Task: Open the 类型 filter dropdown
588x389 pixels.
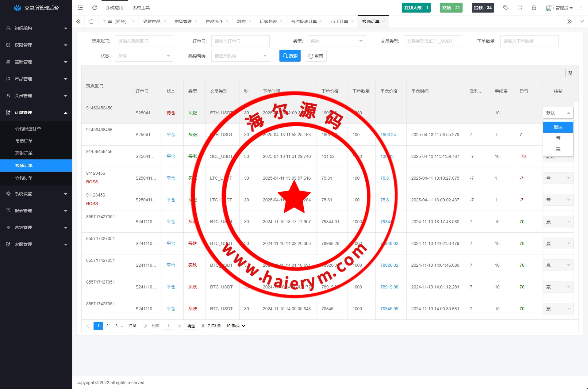Action: coord(336,41)
